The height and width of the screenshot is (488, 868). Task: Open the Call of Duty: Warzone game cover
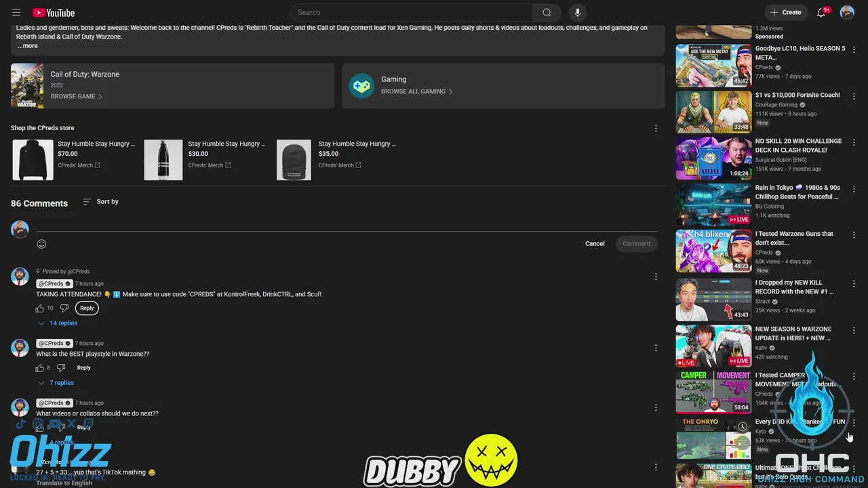click(x=27, y=85)
